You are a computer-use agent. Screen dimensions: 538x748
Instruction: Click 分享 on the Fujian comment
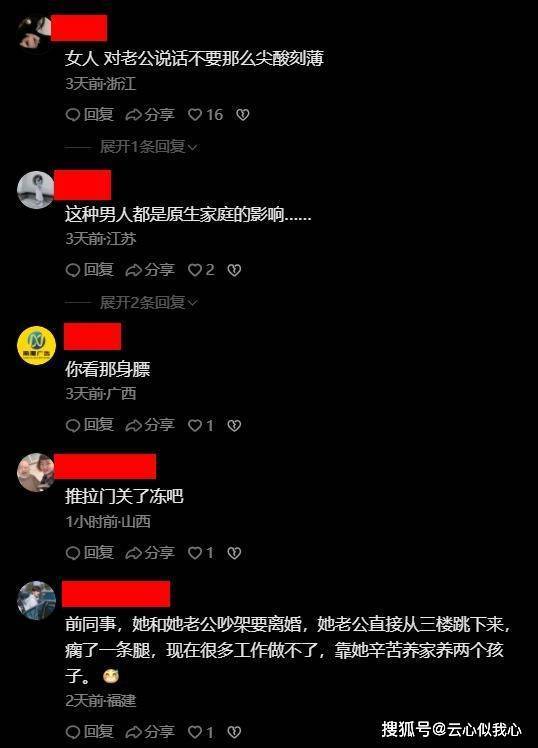coord(150,732)
